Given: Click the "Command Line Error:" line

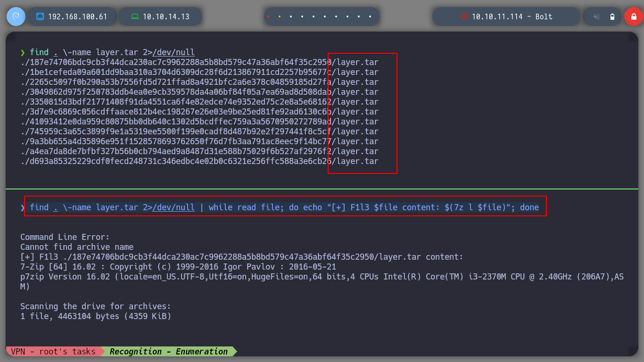Looking at the screenshot, I should [x=65, y=237].
